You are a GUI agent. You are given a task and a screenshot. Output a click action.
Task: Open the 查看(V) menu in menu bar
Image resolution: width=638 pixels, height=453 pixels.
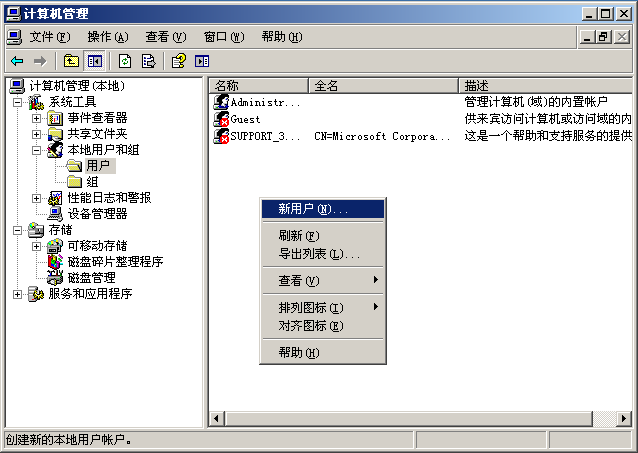[x=166, y=37]
